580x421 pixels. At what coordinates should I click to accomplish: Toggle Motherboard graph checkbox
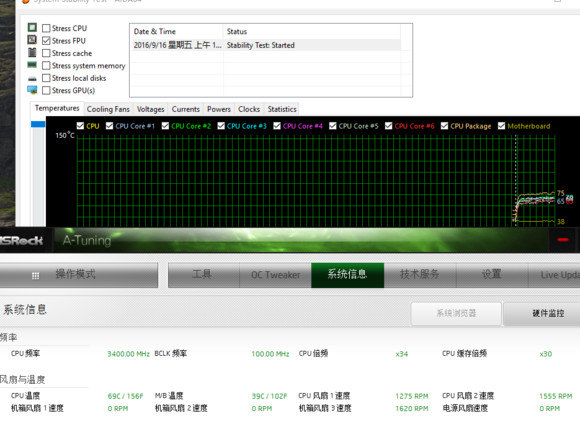click(502, 126)
